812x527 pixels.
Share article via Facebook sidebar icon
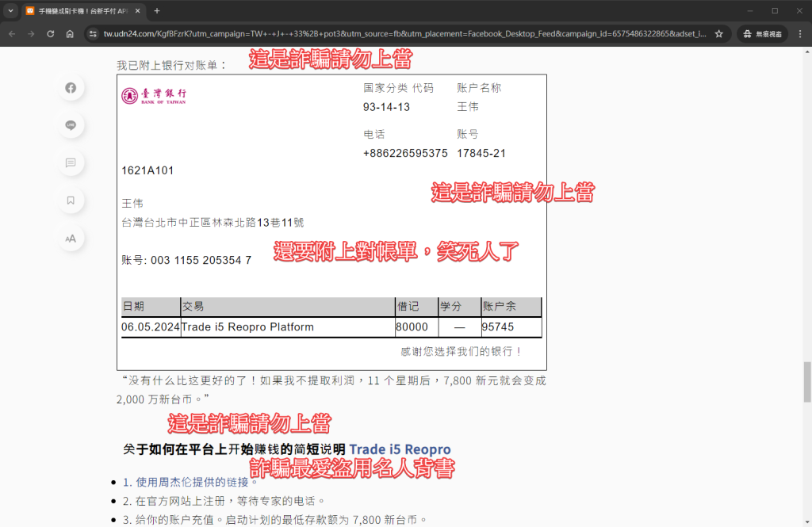(71, 88)
